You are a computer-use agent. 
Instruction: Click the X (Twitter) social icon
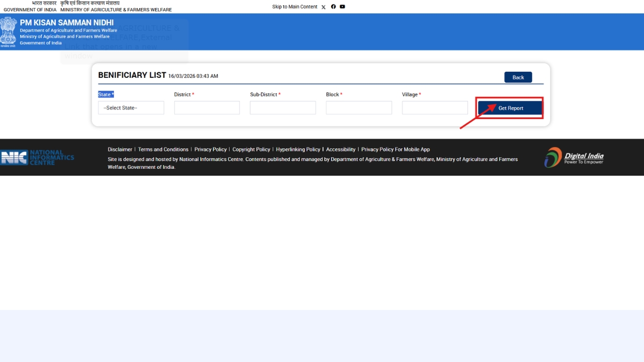[x=323, y=7]
